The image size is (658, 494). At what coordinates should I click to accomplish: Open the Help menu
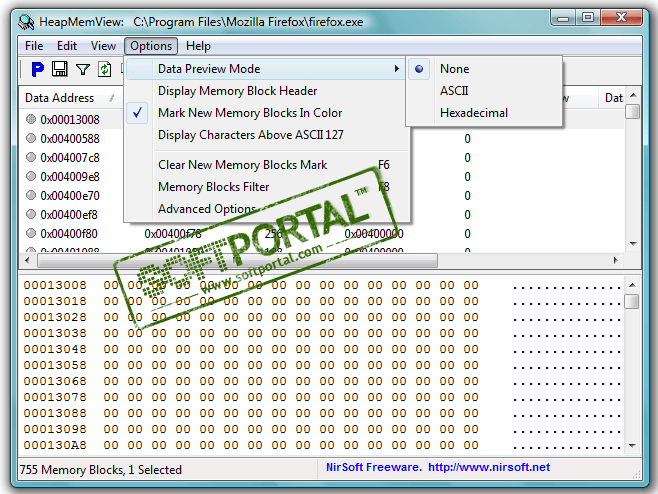pyautogui.click(x=198, y=46)
